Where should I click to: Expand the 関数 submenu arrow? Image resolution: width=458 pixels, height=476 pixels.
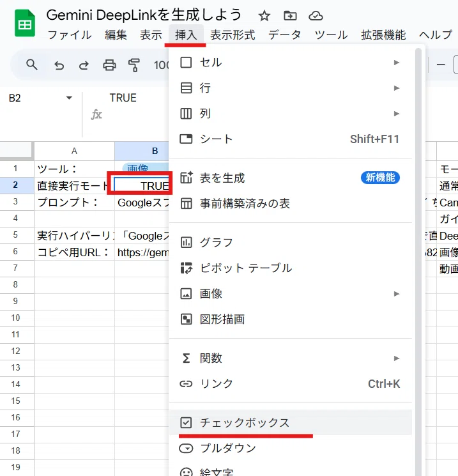(397, 358)
